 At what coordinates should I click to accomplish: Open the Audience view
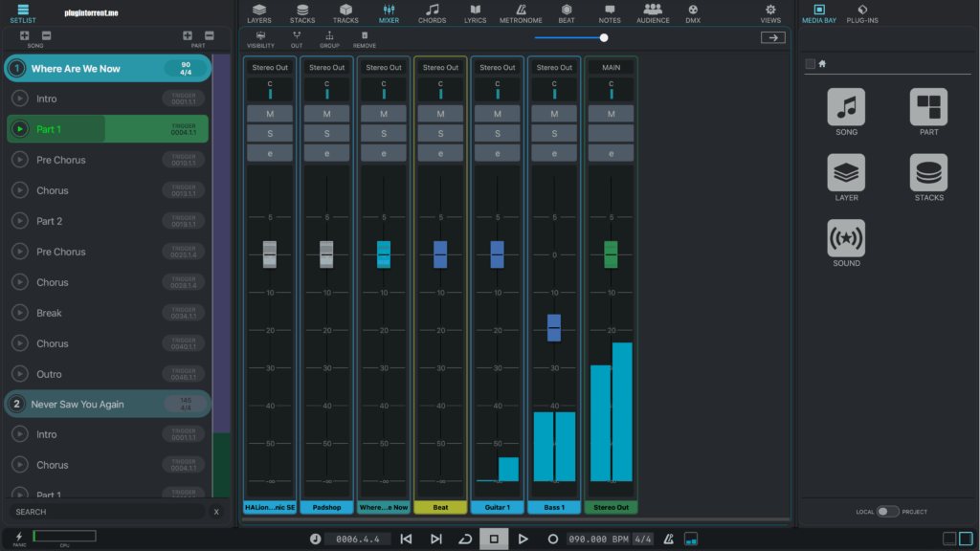pyautogui.click(x=653, y=13)
